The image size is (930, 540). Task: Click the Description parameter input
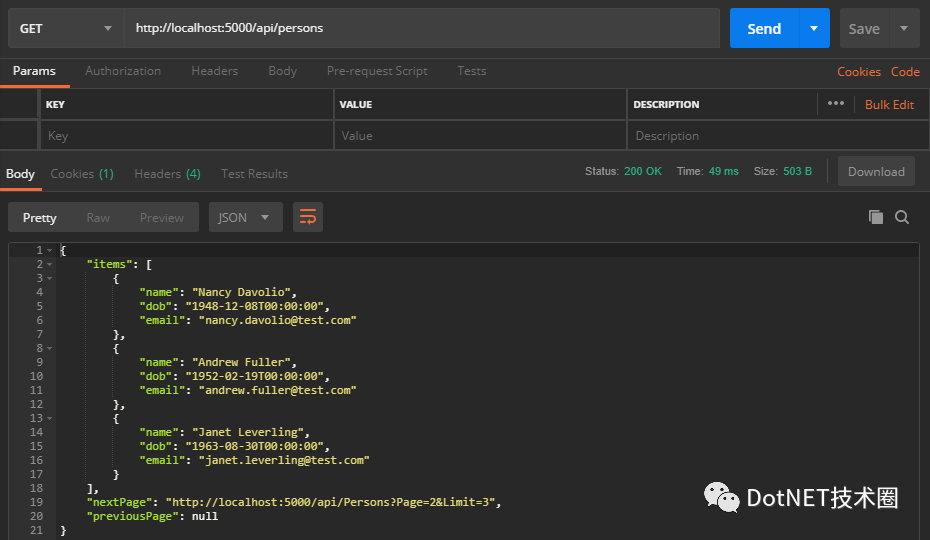click(778, 135)
